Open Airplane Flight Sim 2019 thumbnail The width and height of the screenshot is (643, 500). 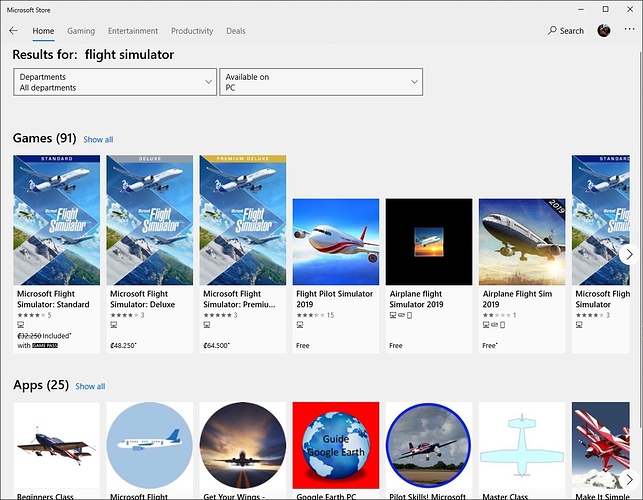(522, 242)
